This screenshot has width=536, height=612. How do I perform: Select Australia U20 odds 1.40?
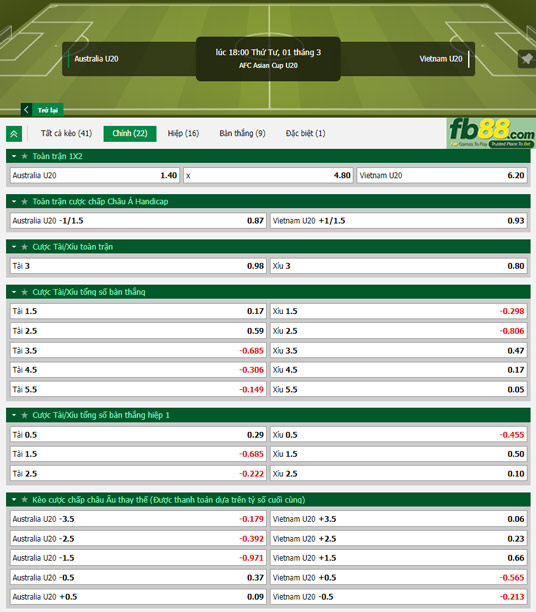(95, 175)
